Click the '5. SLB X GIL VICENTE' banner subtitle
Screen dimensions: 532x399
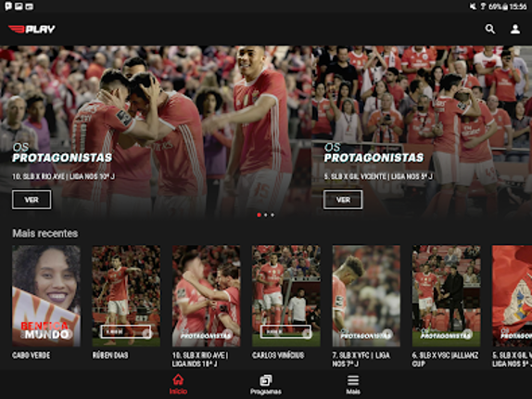click(378, 176)
